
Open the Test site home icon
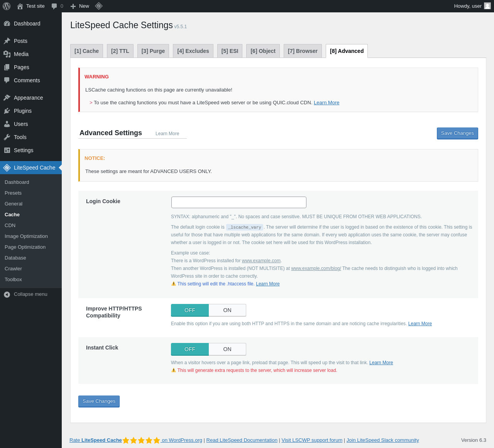pos(20,6)
